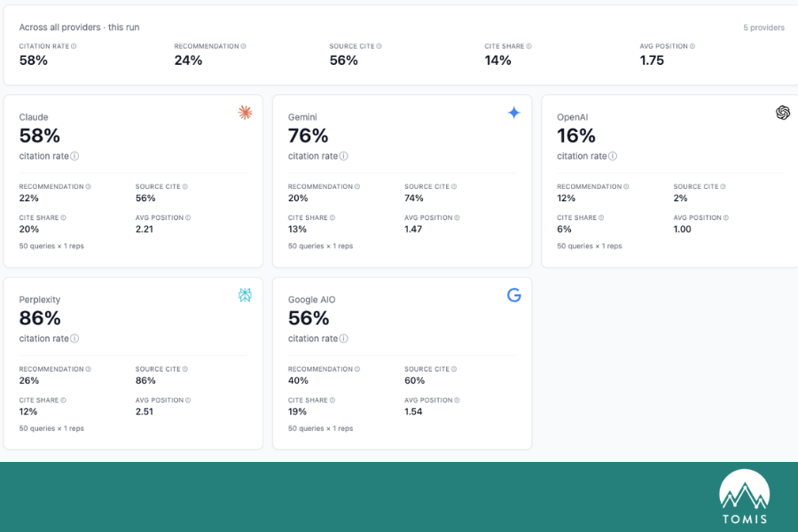Click the 16% OpenAI citation rate value
The image size is (798, 532).
(x=576, y=136)
